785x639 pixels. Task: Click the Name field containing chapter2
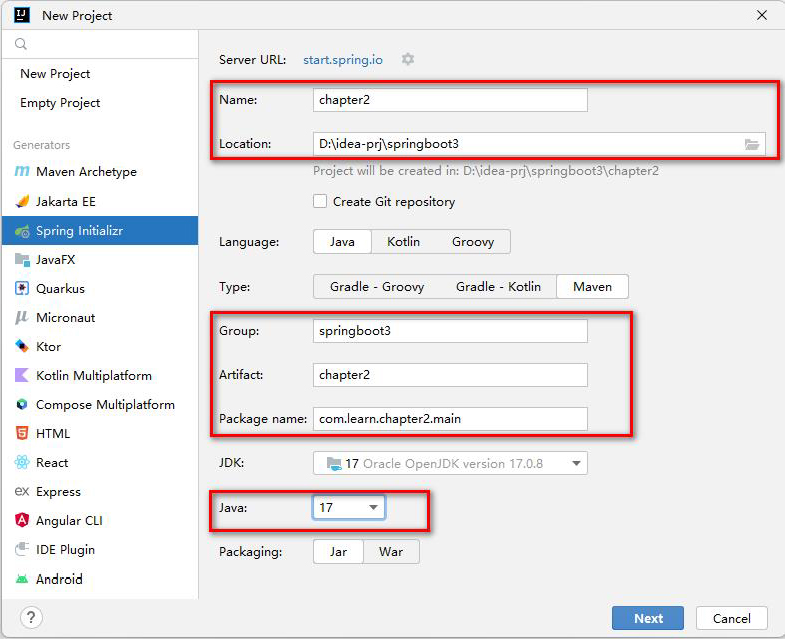pyautogui.click(x=450, y=100)
